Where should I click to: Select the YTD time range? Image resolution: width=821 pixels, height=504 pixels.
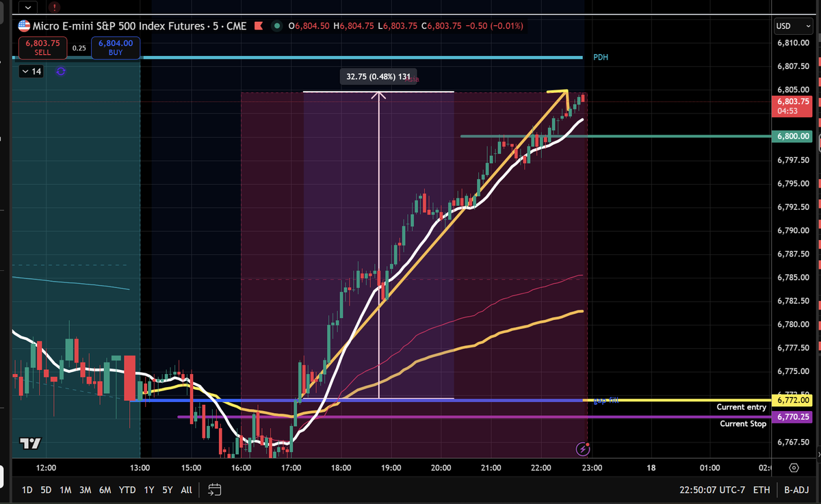point(127,490)
